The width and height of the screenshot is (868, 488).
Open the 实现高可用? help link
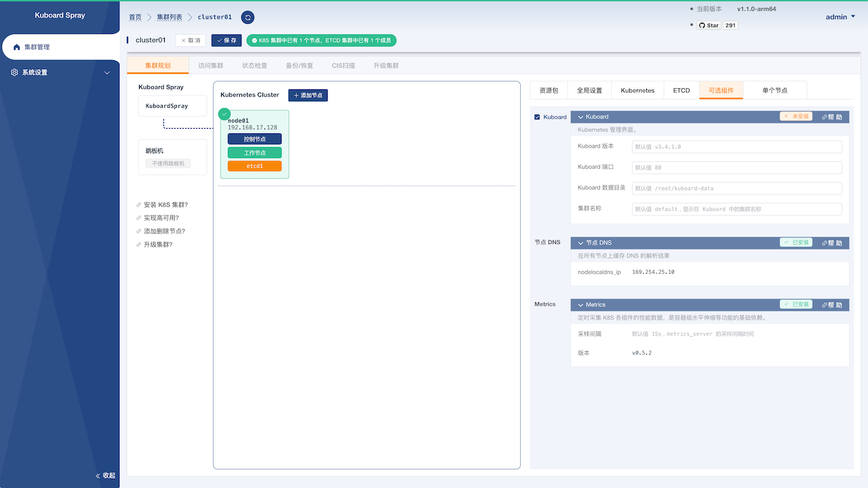click(157, 218)
